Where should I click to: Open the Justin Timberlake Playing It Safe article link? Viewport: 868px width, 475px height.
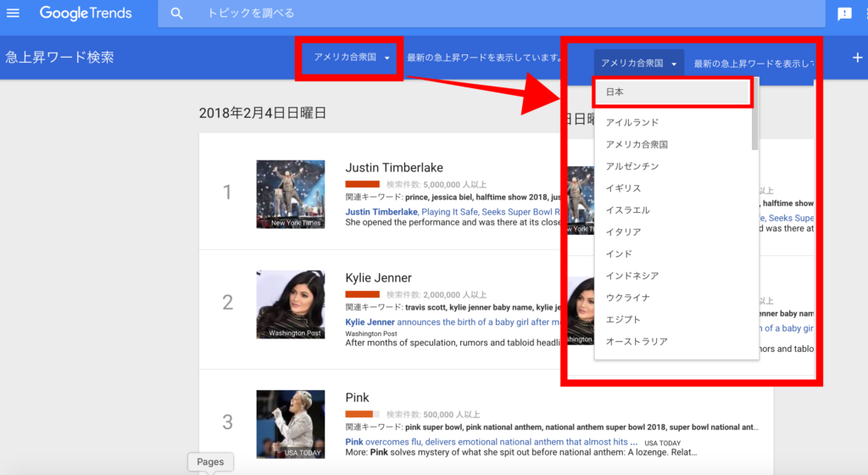(453, 212)
